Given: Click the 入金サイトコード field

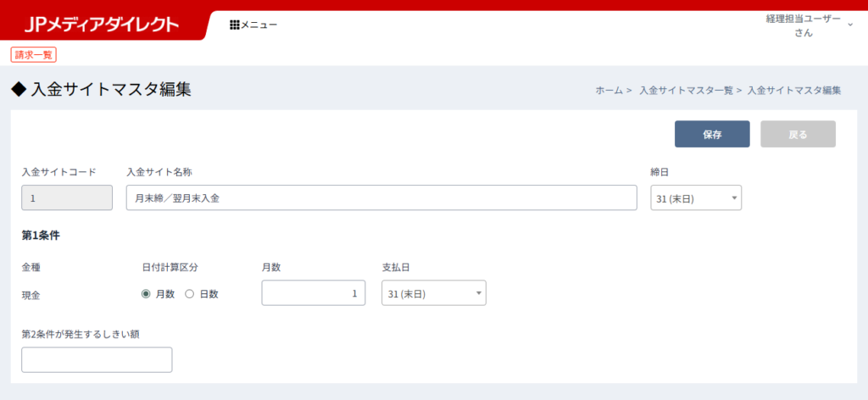Looking at the screenshot, I should (67, 198).
